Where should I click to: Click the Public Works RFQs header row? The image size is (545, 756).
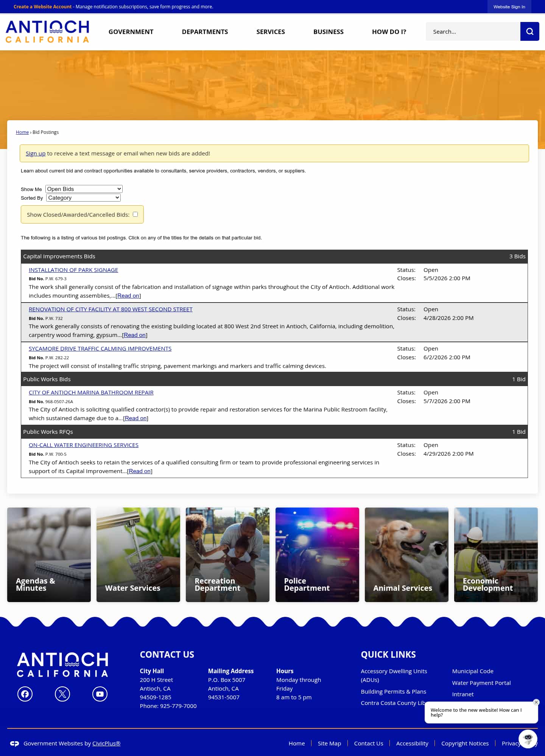pos(274,432)
